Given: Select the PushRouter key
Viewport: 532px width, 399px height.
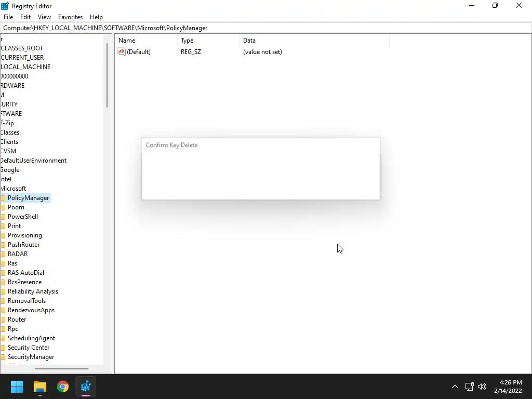Looking at the screenshot, I should coord(23,245).
